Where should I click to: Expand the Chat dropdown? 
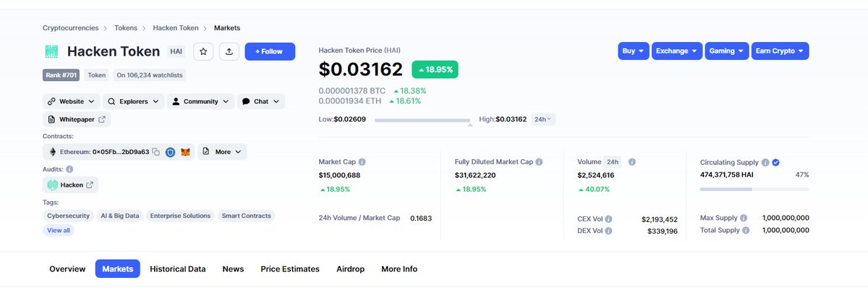[260, 101]
